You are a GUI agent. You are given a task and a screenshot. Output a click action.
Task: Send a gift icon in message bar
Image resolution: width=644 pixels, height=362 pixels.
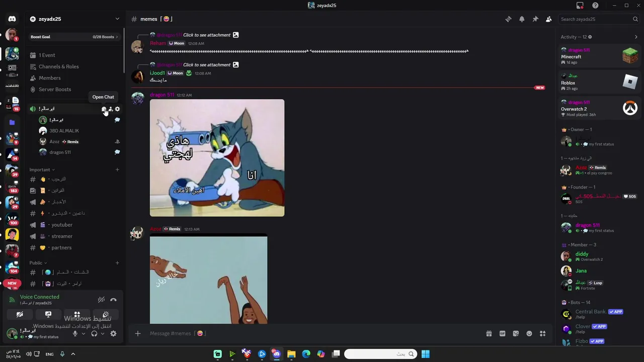[x=489, y=333]
